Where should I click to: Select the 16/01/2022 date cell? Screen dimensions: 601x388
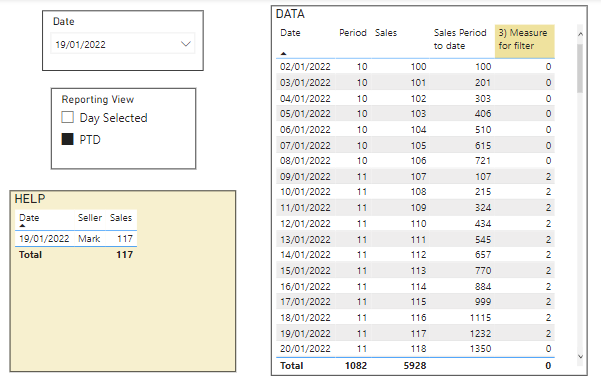[x=305, y=286]
